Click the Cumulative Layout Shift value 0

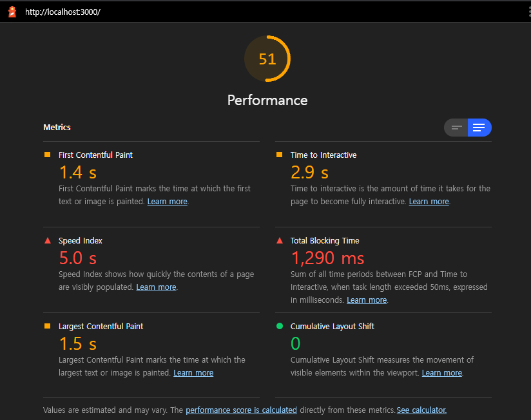tap(295, 343)
